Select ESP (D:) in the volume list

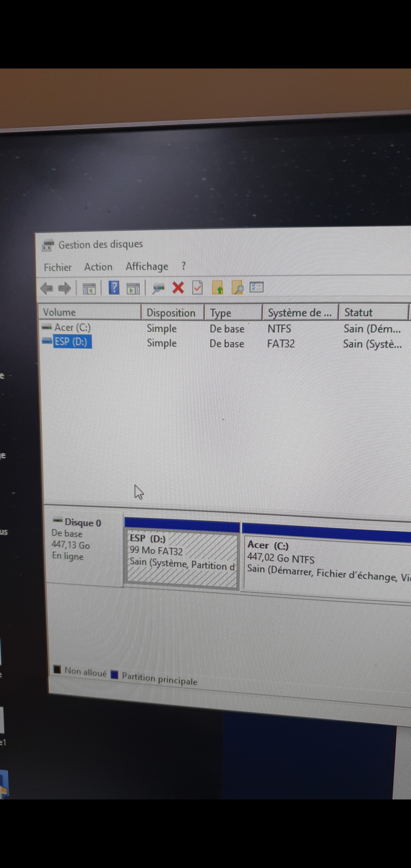click(71, 341)
